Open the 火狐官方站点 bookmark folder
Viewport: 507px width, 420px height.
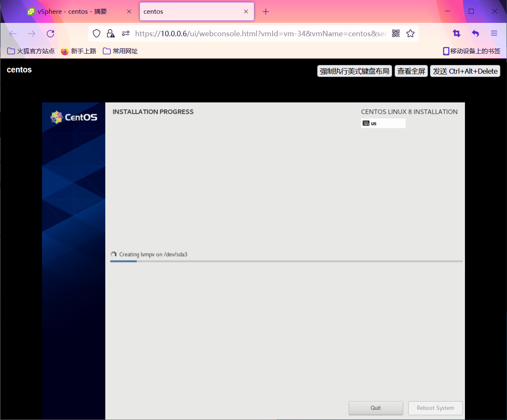click(31, 51)
